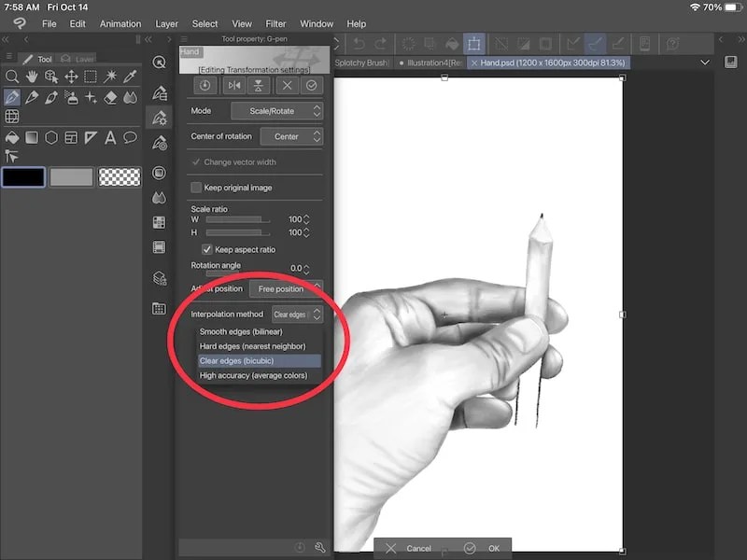The image size is (747, 560).
Task: Select the magnifier (Zoom) tool
Action: click(x=12, y=77)
